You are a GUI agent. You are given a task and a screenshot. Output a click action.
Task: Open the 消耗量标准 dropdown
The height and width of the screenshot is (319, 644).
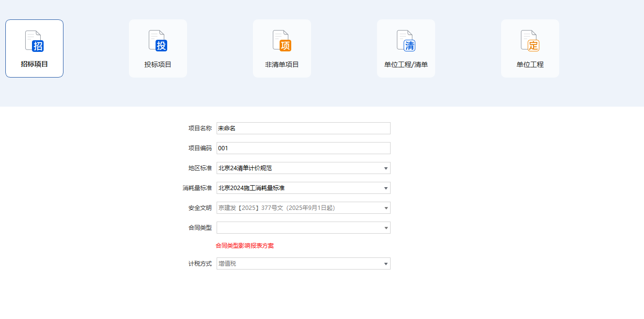tap(303, 188)
